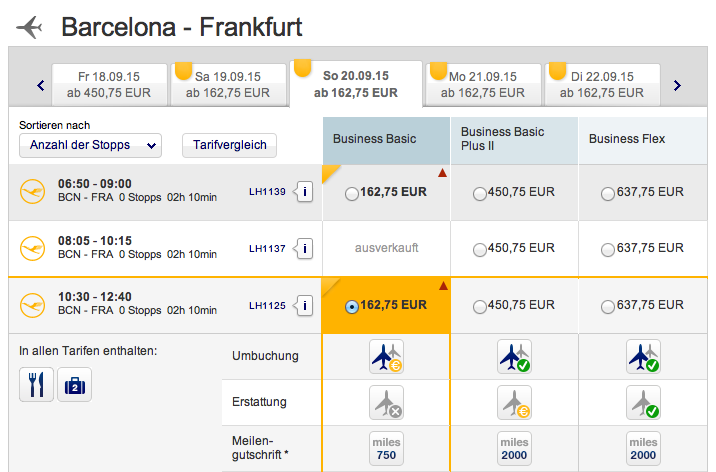Click the Business Flex column header
Screen dimensions: 716x472
[x=642, y=141]
